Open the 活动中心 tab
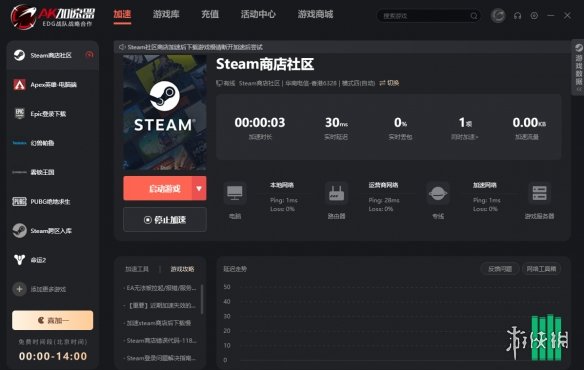This screenshot has width=584, height=370. coord(258,15)
